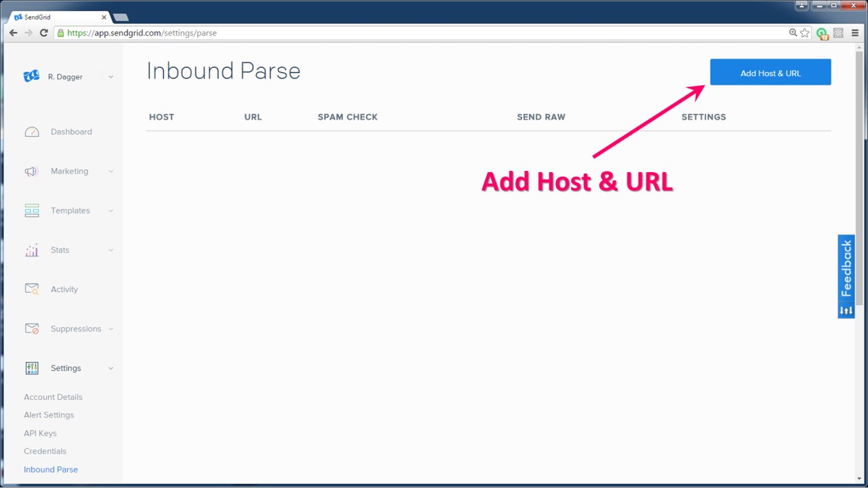This screenshot has height=488, width=868.
Task: Expand the Suppressions menu chevron
Action: coord(111,329)
